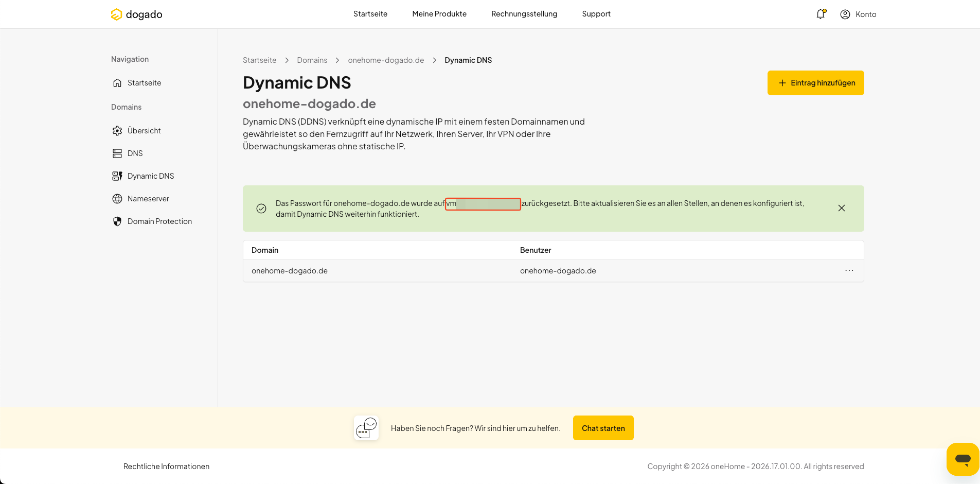Open Support menu
This screenshot has width=980, height=484.
(x=596, y=14)
